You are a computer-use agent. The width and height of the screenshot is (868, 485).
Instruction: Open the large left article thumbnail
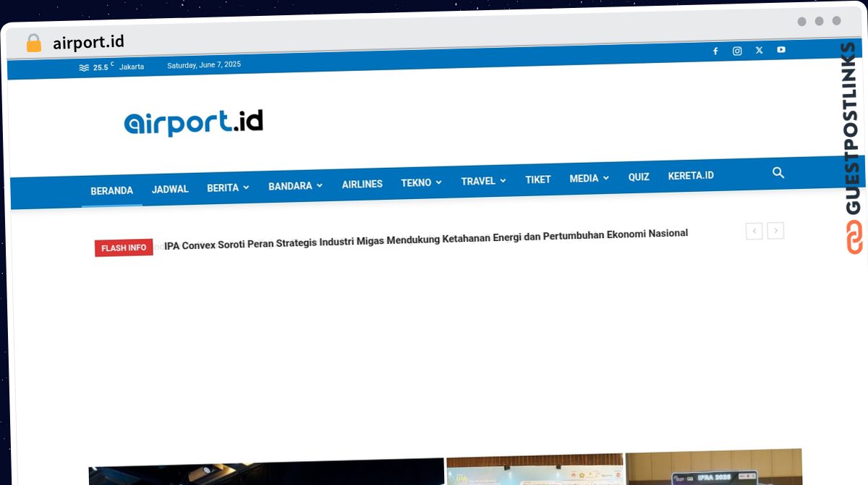[266, 471]
